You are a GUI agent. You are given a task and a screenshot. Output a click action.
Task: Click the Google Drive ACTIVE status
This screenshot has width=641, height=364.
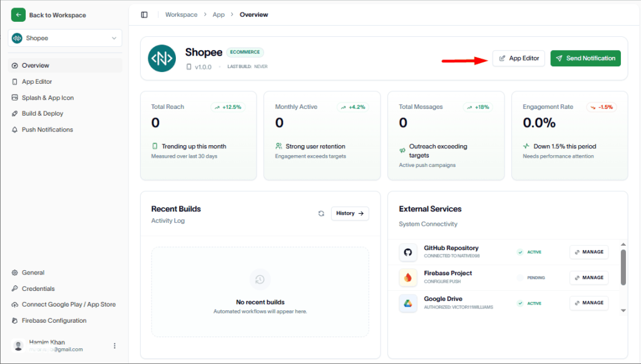click(x=529, y=303)
